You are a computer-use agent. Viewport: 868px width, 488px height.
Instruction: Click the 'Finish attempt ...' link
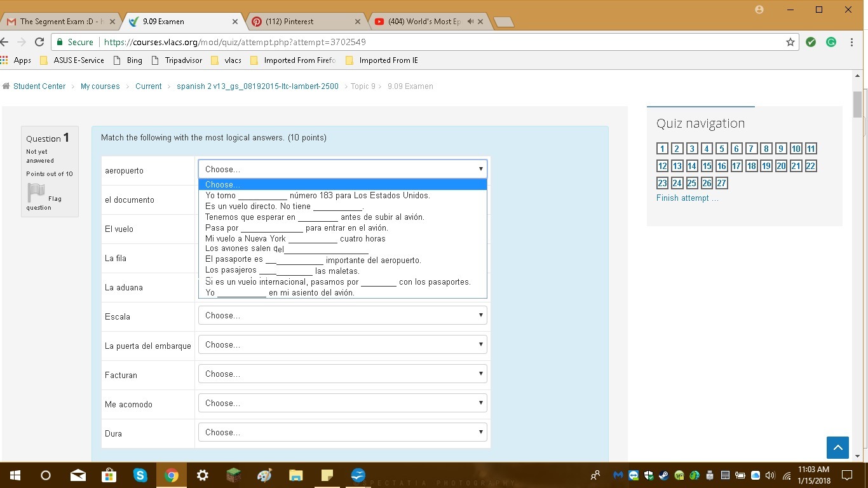[688, 198]
